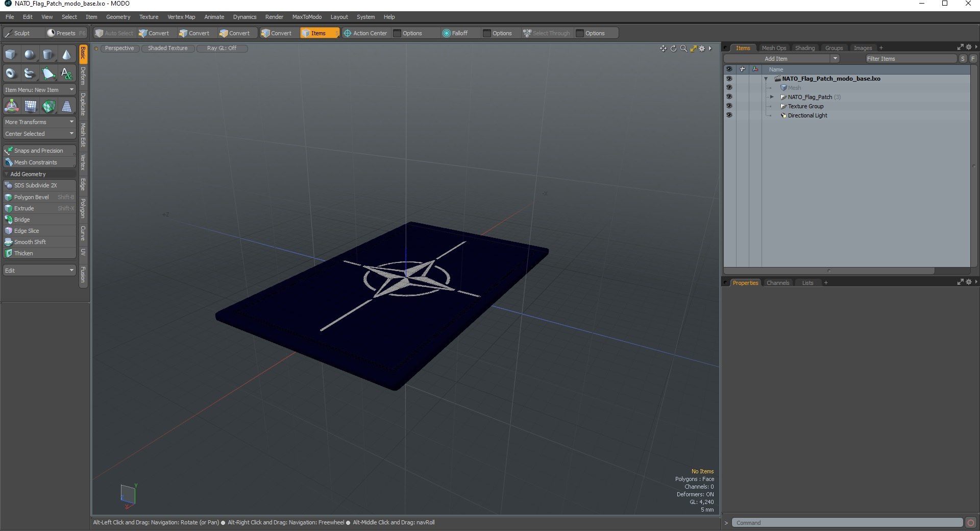Open the Shaded Texture viewport style menu
This screenshot has height=531, width=980.
(x=168, y=49)
